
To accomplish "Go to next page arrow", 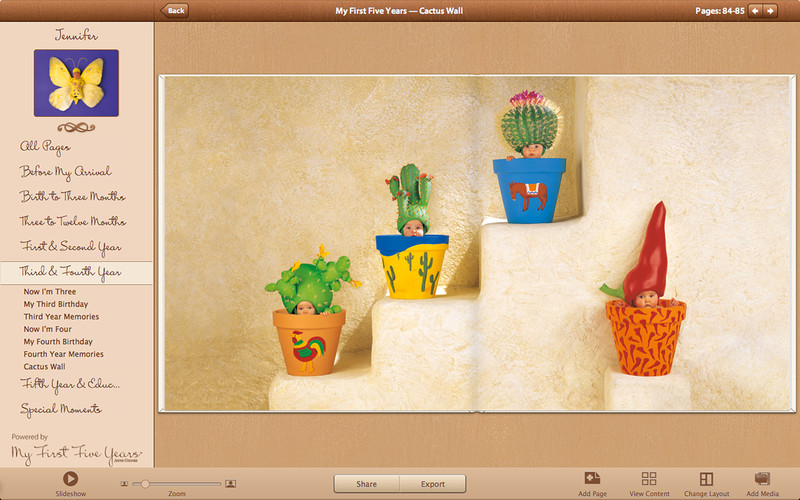I will pyautogui.click(x=771, y=11).
